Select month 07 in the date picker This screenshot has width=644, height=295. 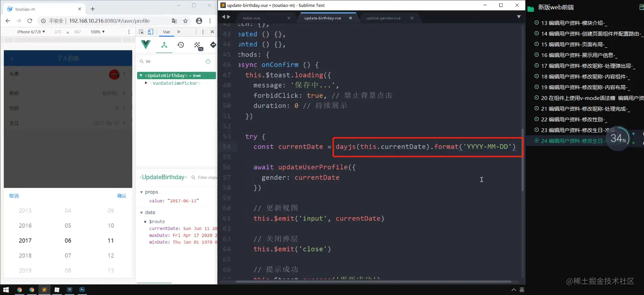tap(68, 255)
